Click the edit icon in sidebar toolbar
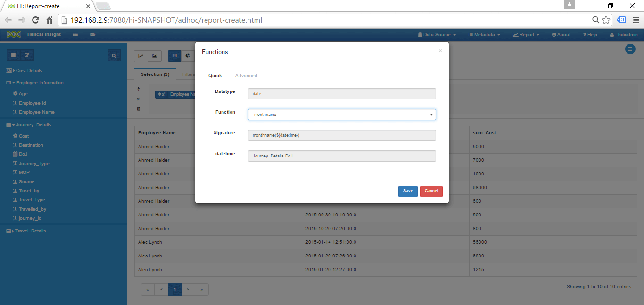The width and height of the screenshot is (644, 305). (27, 55)
